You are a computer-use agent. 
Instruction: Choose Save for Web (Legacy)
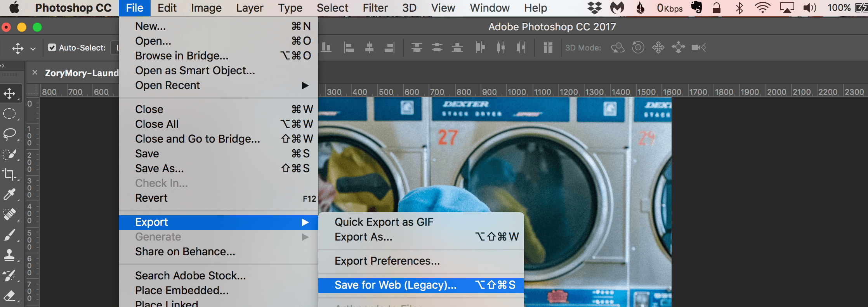coord(421,285)
